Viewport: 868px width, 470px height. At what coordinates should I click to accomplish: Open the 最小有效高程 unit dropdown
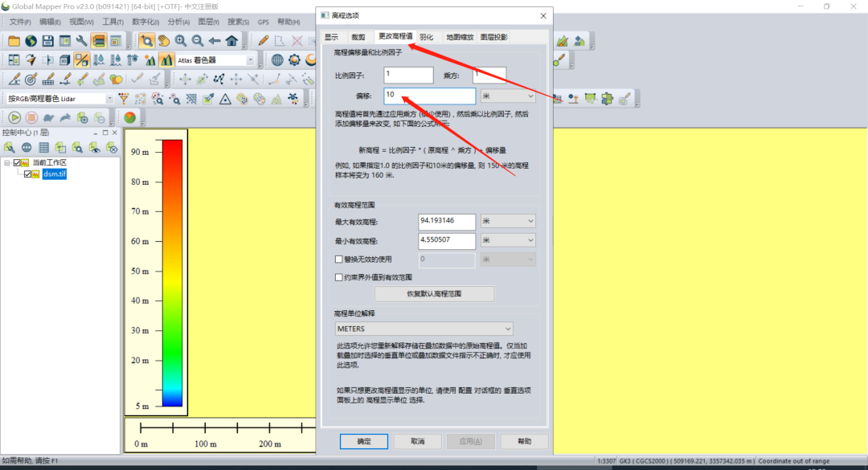tap(508, 240)
